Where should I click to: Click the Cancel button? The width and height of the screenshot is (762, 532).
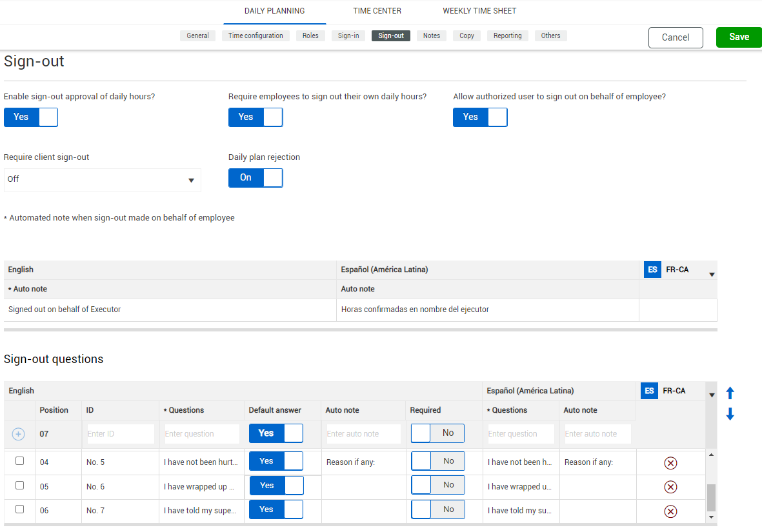[x=676, y=37]
